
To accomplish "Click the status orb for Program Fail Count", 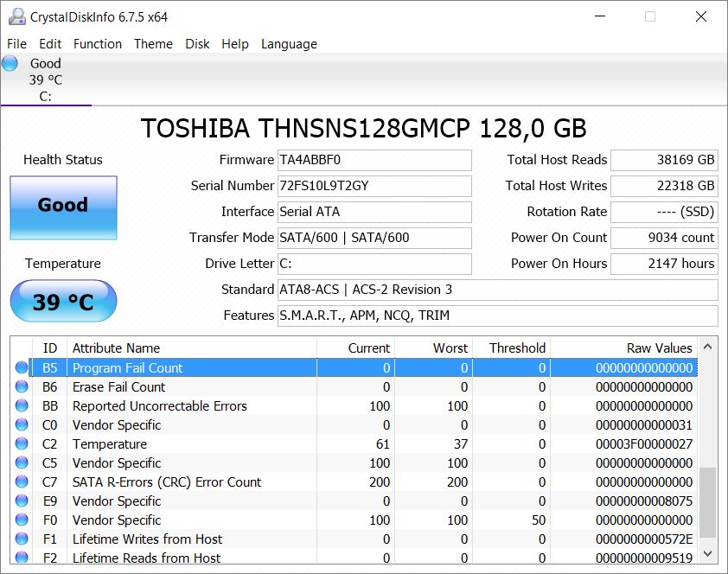I will point(22,367).
